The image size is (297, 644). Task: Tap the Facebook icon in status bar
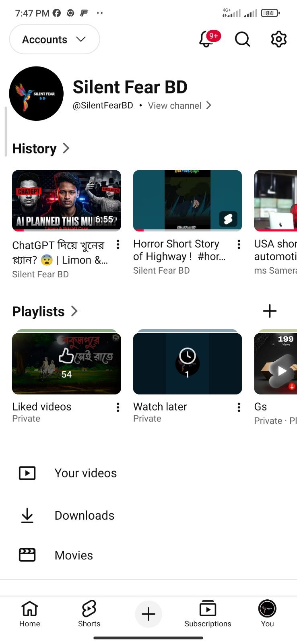coord(57,13)
